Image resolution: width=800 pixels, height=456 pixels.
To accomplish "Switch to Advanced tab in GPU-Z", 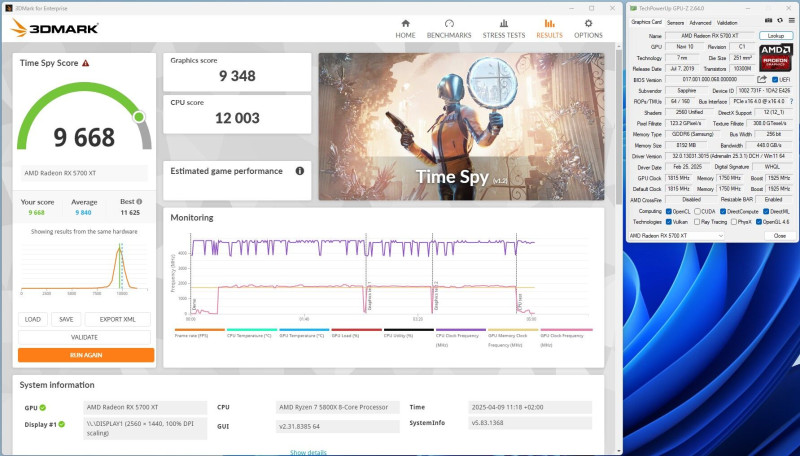I will coord(700,22).
